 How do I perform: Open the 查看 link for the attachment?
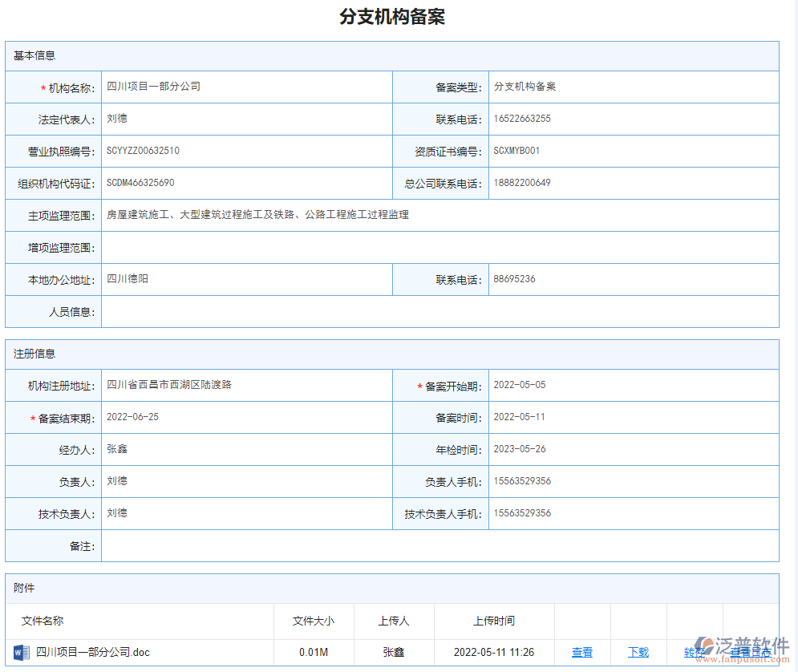[x=582, y=652]
